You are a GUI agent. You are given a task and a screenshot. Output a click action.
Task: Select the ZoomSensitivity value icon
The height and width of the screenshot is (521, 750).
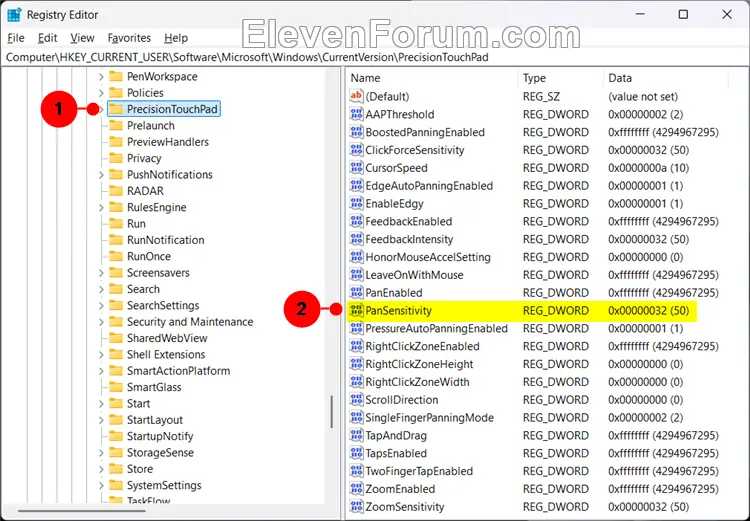(356, 507)
